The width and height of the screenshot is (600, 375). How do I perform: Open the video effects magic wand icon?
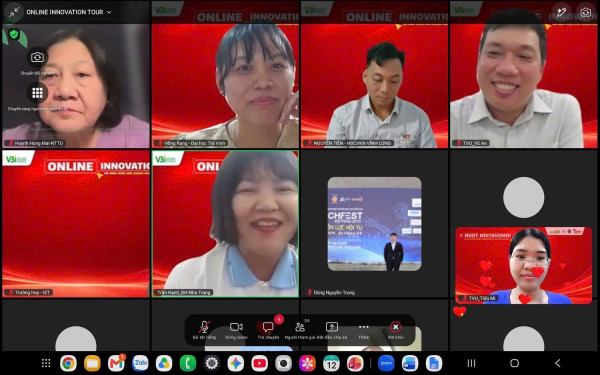point(561,12)
